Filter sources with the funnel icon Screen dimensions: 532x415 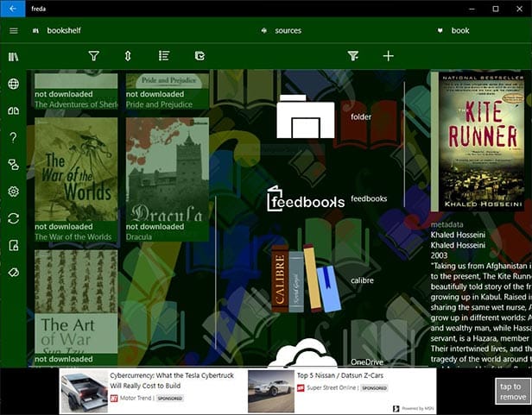pyautogui.click(x=353, y=56)
